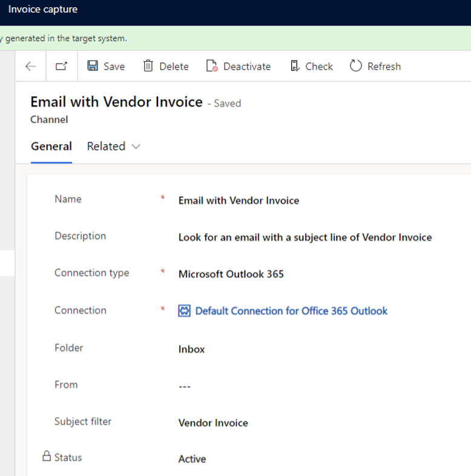Switch to the General tab
The height and width of the screenshot is (476, 471).
tap(51, 147)
